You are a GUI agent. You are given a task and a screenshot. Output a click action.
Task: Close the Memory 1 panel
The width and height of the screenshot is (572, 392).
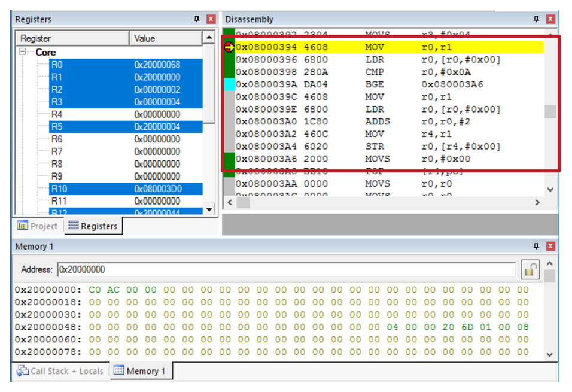pos(550,246)
